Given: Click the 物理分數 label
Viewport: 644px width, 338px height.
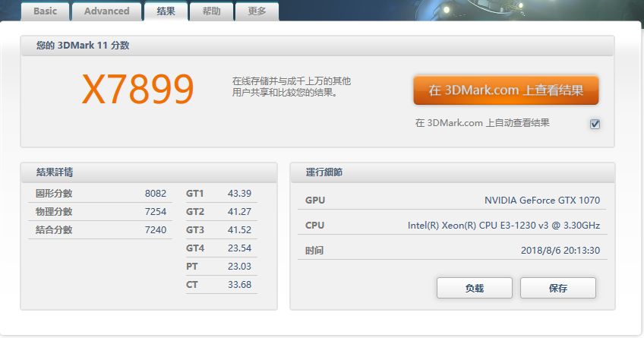Looking at the screenshot, I should click(x=54, y=211).
